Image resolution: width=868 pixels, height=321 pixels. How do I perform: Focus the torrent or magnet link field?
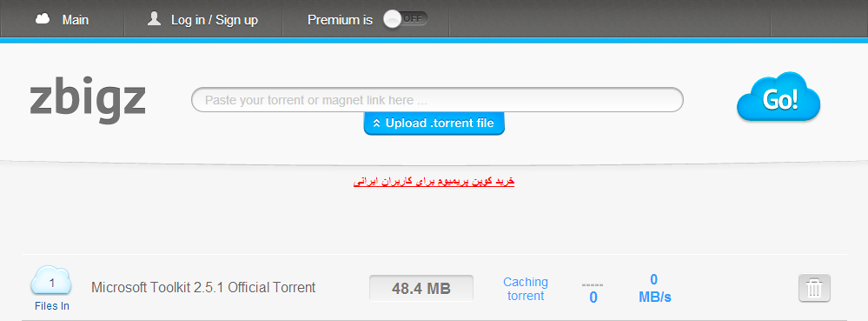[437, 100]
